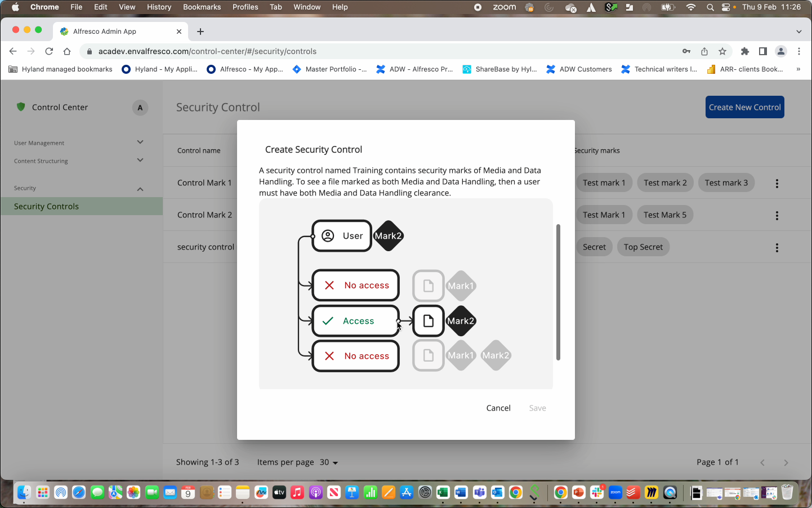Click the 'A' avatar badge beside Control Center
This screenshot has height=508, width=812.
click(140, 107)
